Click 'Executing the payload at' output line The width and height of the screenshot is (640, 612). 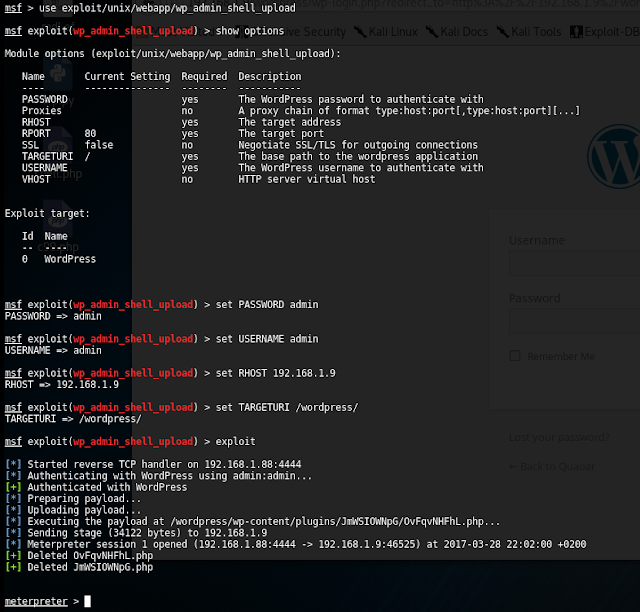click(253, 521)
